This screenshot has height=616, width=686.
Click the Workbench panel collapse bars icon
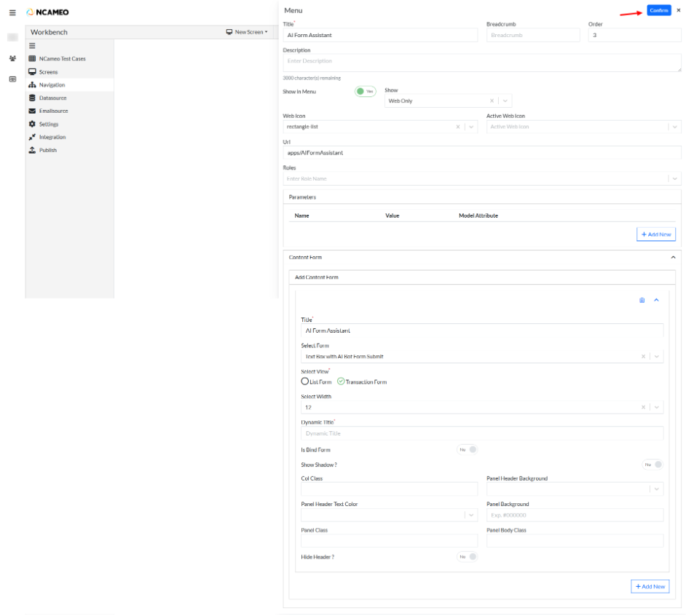point(32,46)
